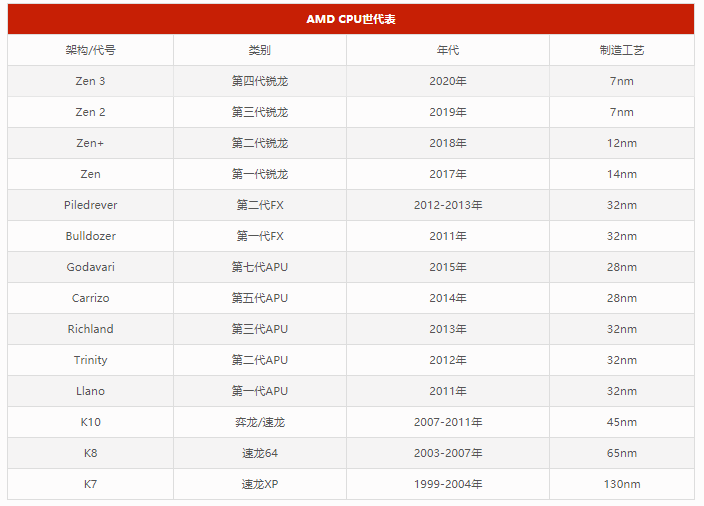Select the 弈龙/速龙 category cell
Image resolution: width=704 pixels, height=506 pixels.
tap(259, 422)
